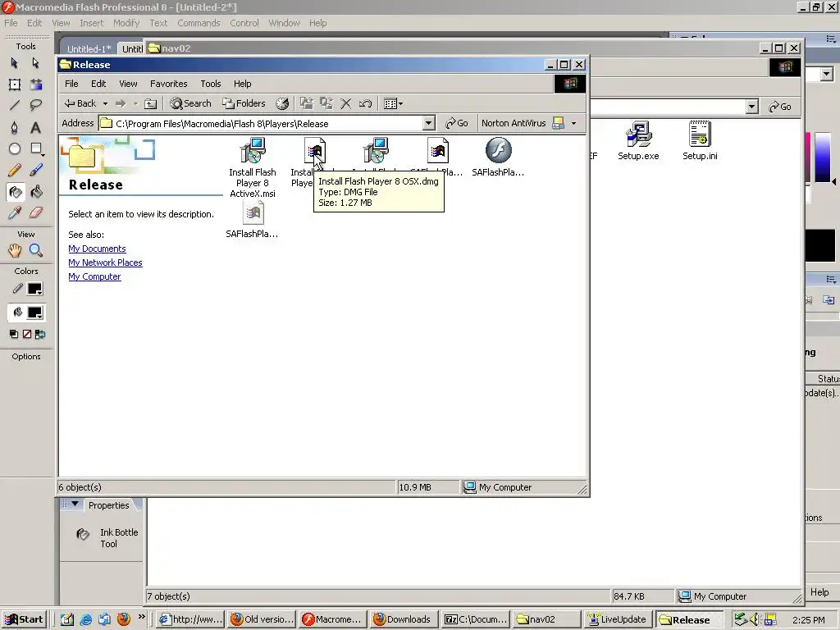This screenshot has height=630, width=840.
Task: Choose the Brush tool
Action: click(x=36, y=171)
